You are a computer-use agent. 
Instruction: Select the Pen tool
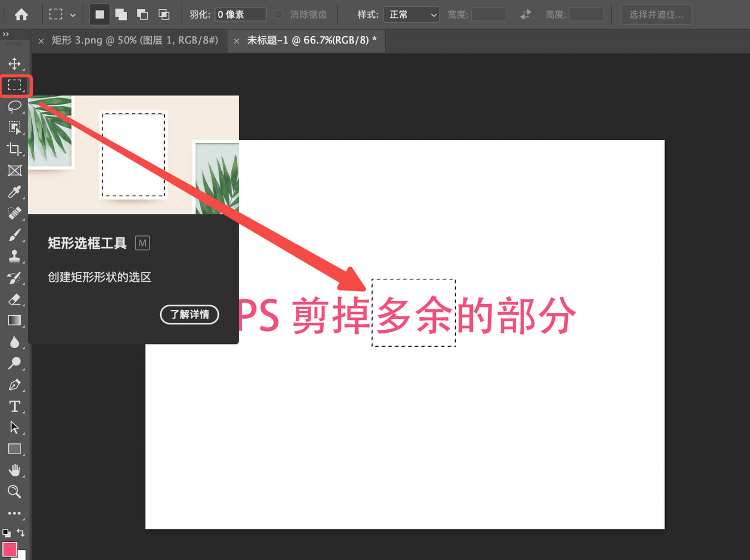click(x=15, y=385)
